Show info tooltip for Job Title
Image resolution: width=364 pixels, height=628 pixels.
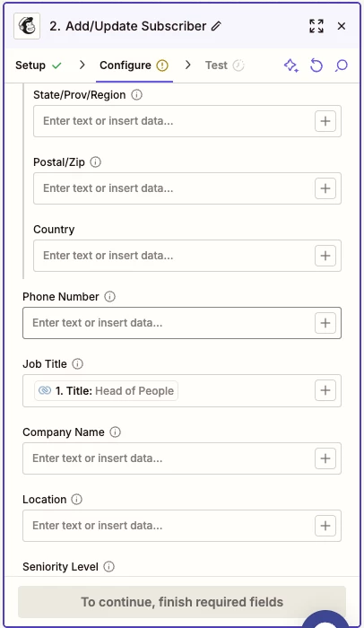point(77,364)
